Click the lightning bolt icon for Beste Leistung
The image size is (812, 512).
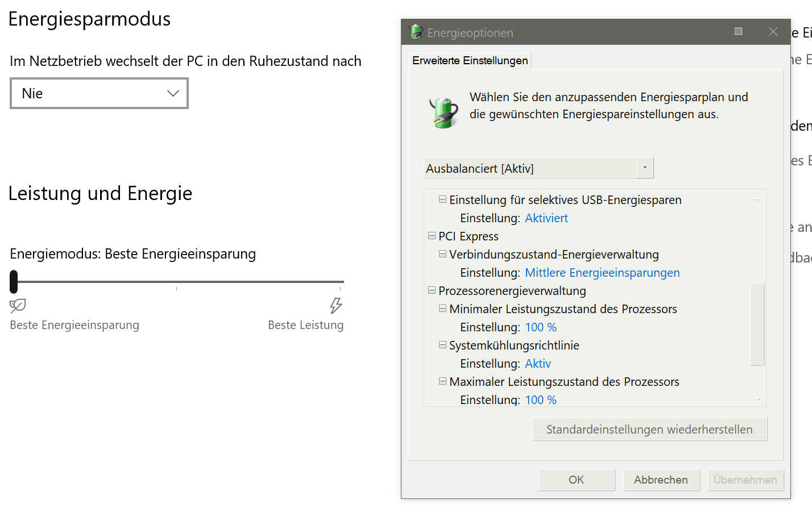pos(336,306)
